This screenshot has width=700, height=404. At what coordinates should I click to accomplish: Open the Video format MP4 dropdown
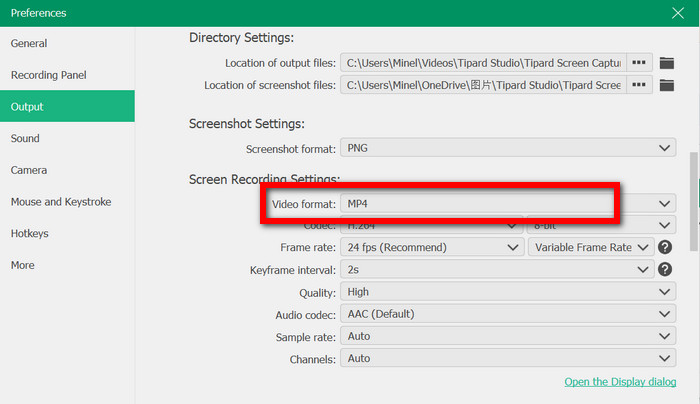pyautogui.click(x=508, y=204)
